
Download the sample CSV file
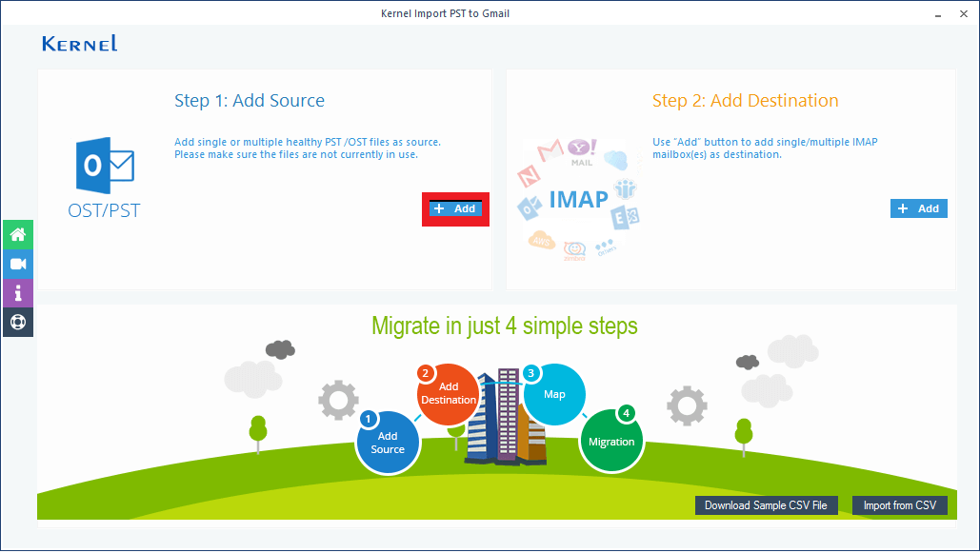(x=767, y=505)
